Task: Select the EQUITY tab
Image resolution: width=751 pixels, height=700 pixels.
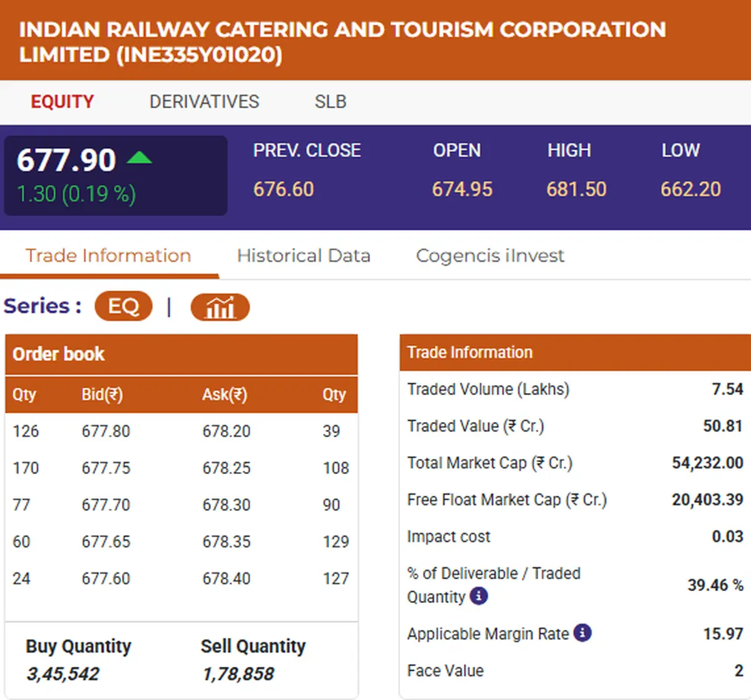Action: 62,101
